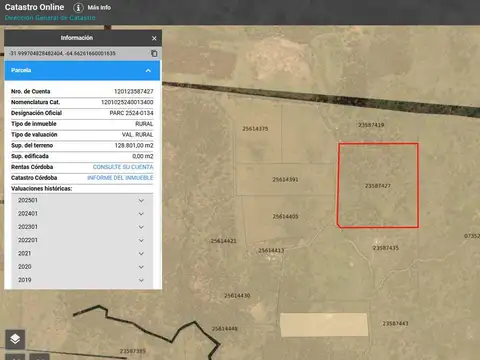
Task: Click parcel label 23587435
Action: pos(386,248)
